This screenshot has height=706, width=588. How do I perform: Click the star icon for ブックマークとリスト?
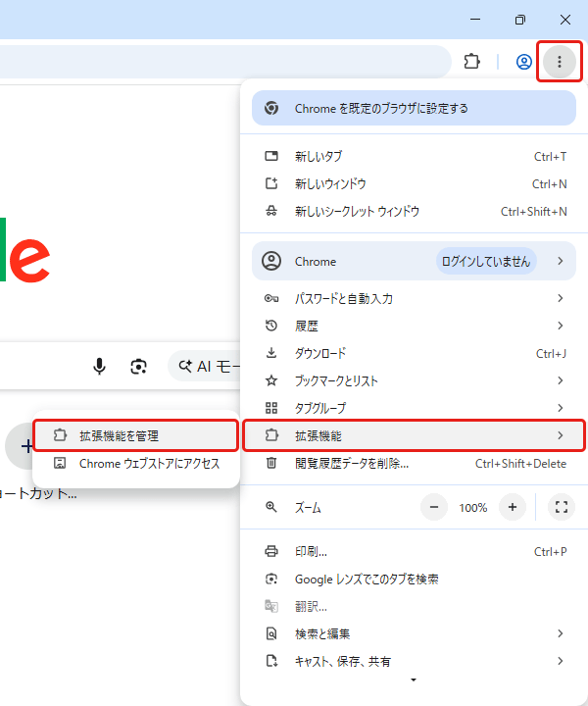tap(271, 380)
